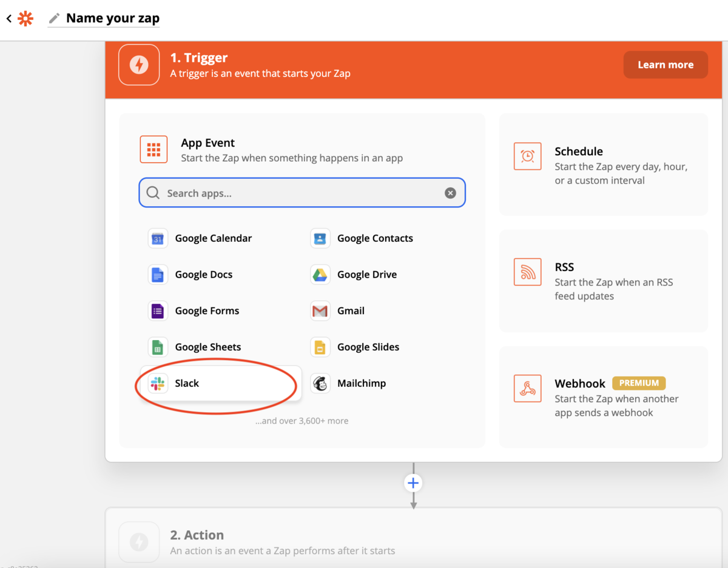Pick the RSS trigger heading

[564, 267]
